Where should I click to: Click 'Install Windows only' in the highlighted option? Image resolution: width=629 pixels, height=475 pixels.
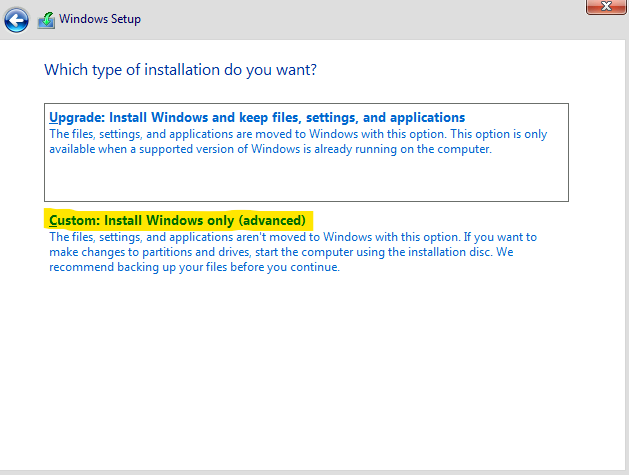[x=169, y=220]
